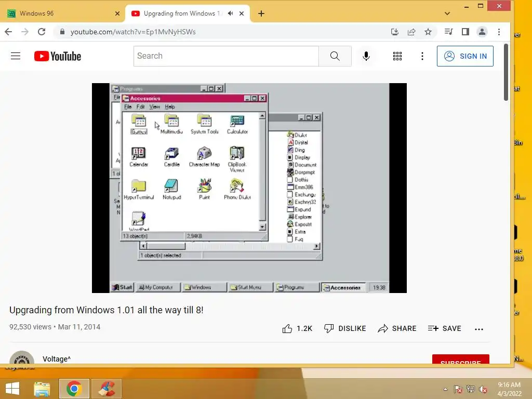Click the network tray icon

470,389
